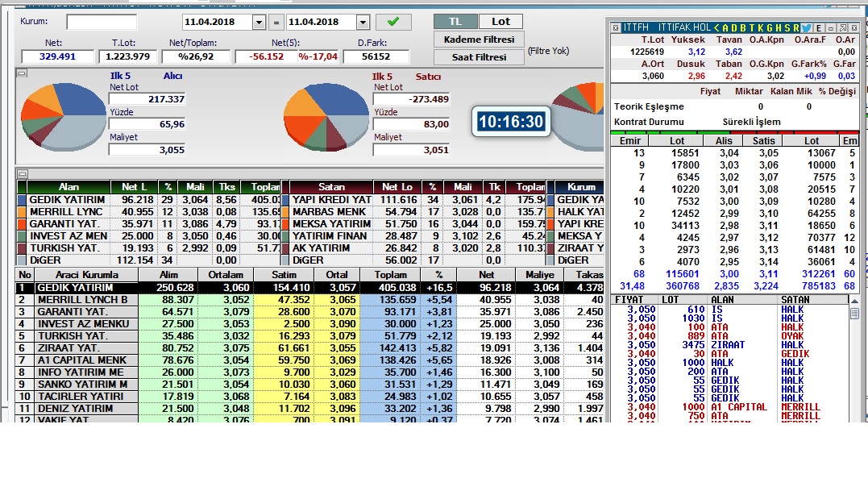This screenshot has width=868, height=495.
Task: Select the ZIRAAT YAT. row in broker table
Action: click(309, 348)
